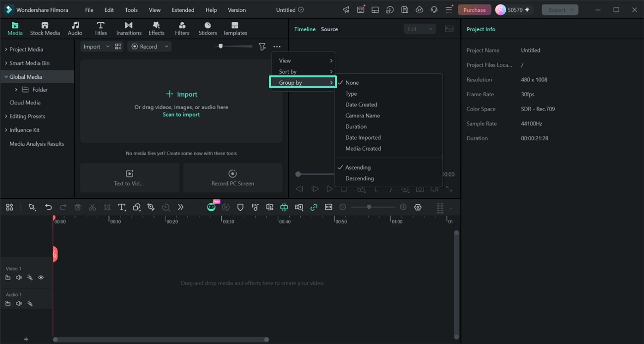Click the draw pen tool in timeline toolbar
Viewport: 644px width, 344px height.
point(151,207)
